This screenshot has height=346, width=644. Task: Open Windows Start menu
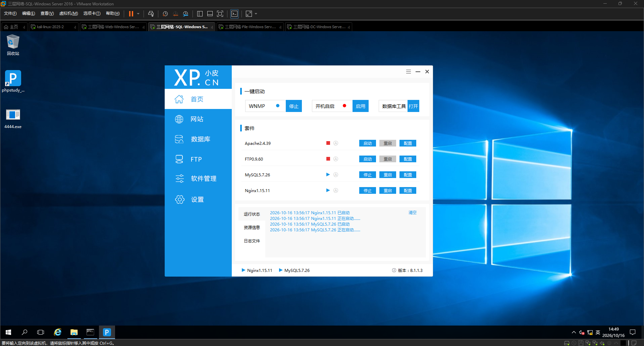(8, 332)
